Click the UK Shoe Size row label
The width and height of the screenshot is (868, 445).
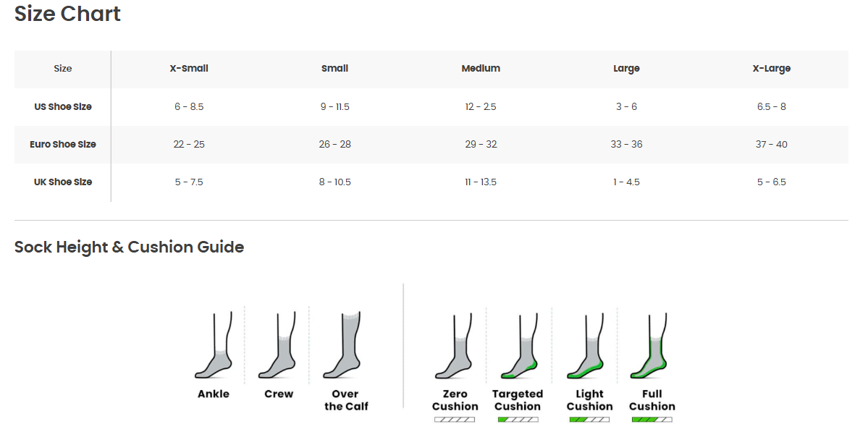pyautogui.click(x=63, y=182)
